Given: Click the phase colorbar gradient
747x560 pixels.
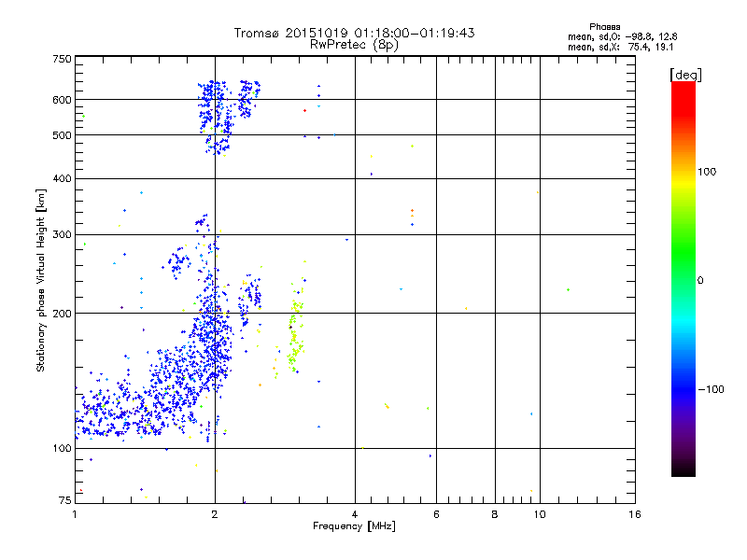Looking at the screenshot, I should [684, 279].
